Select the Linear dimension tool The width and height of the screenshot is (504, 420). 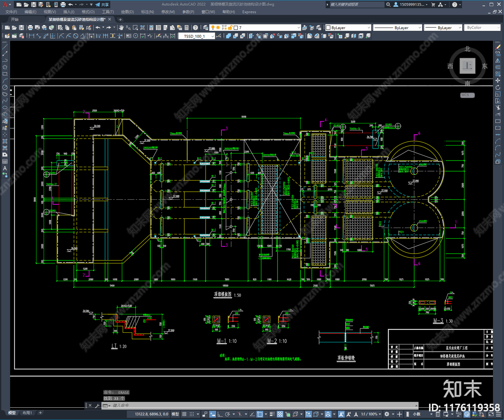pyautogui.click(x=31, y=36)
